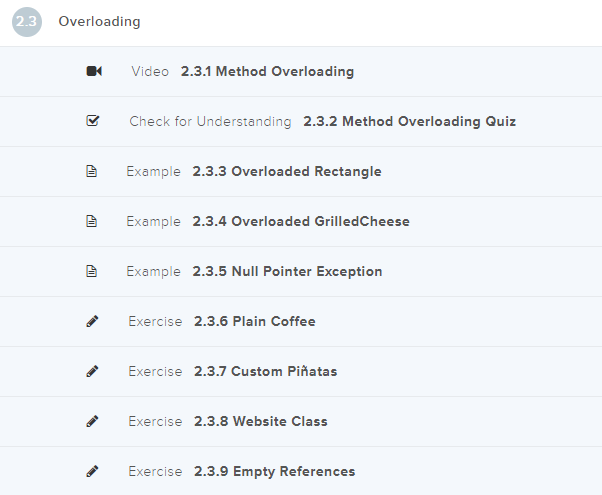
Task: Start exercise 2.3.6 Plain Coffee
Action: point(255,322)
